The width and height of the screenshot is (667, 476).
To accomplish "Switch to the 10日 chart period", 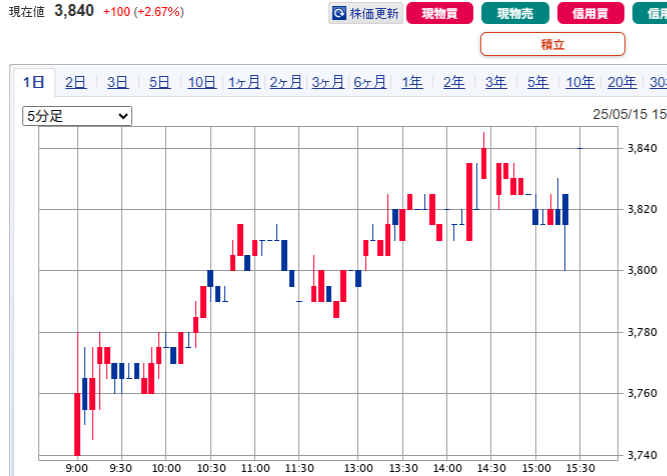I will tap(202, 82).
